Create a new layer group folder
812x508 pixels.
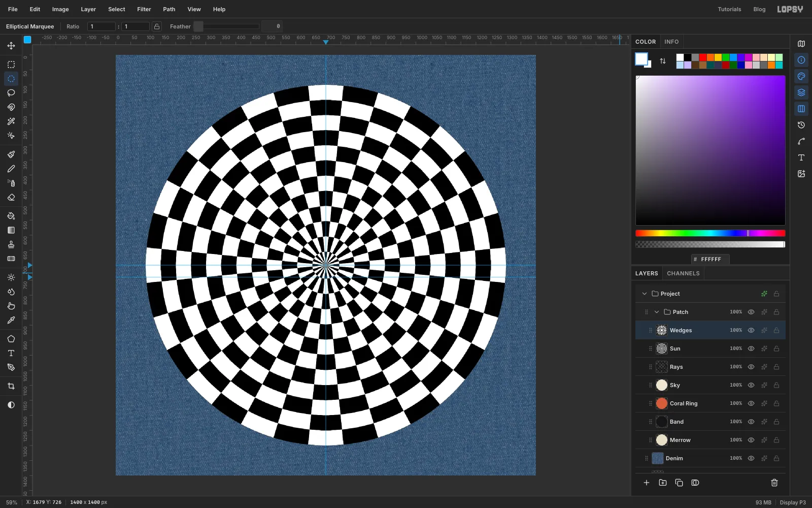663,483
